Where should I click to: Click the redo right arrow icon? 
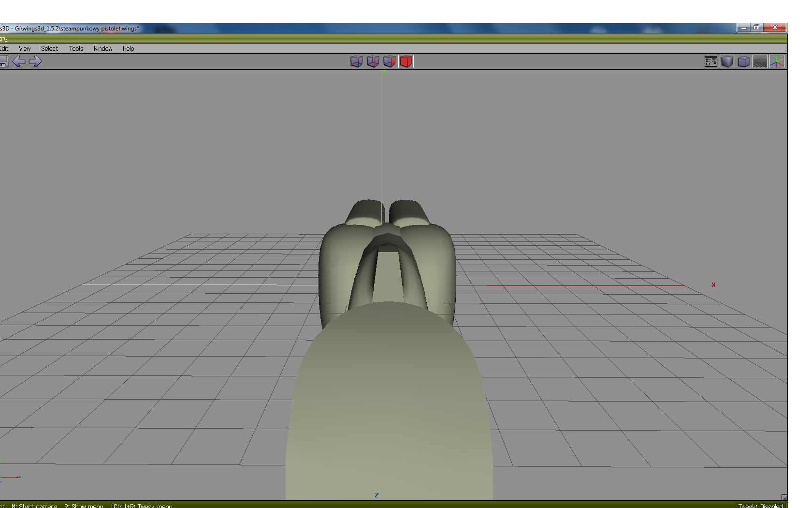click(x=35, y=61)
